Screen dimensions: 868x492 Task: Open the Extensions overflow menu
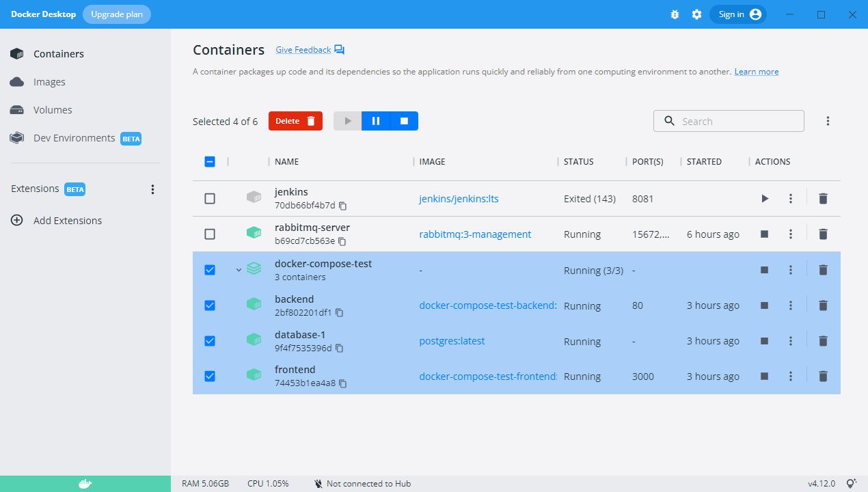point(152,189)
